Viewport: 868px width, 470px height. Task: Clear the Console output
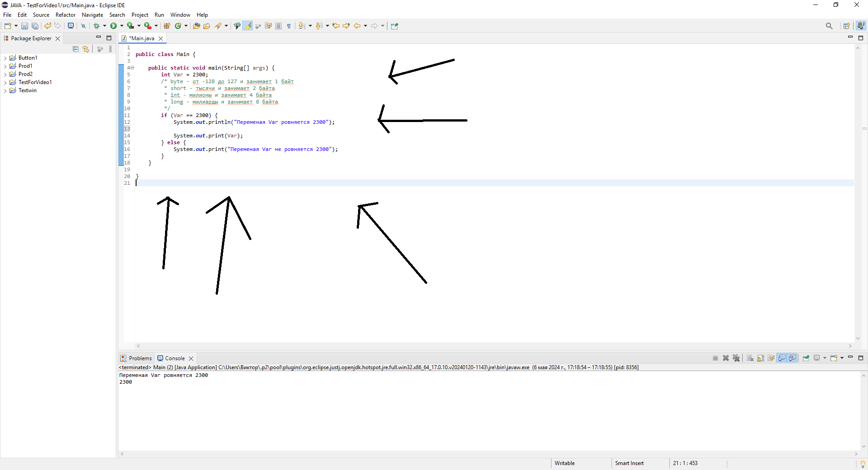[x=750, y=358]
